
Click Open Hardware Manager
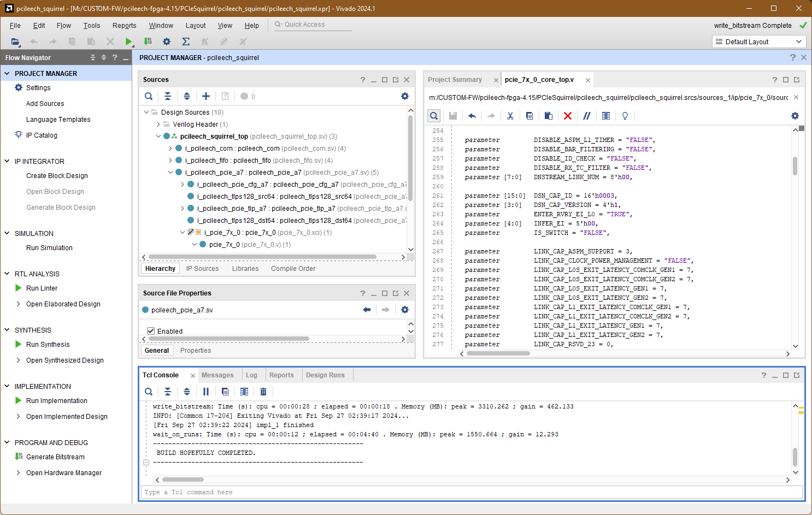64,473
